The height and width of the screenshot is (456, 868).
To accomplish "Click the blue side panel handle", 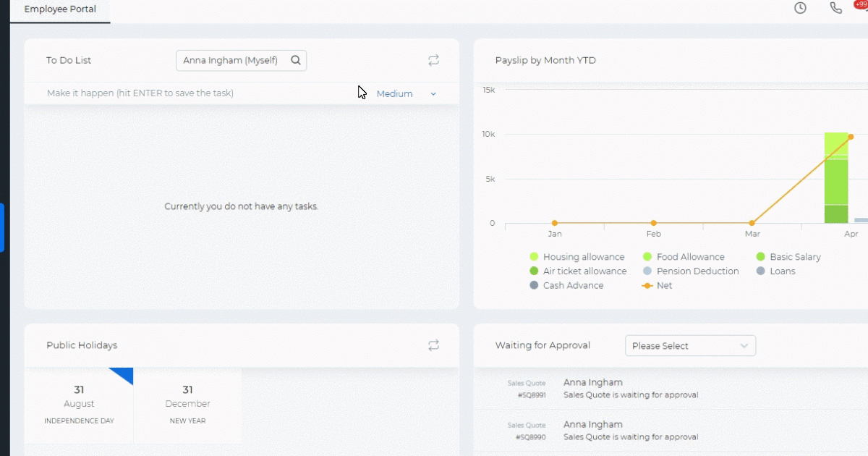I will pos(2,227).
